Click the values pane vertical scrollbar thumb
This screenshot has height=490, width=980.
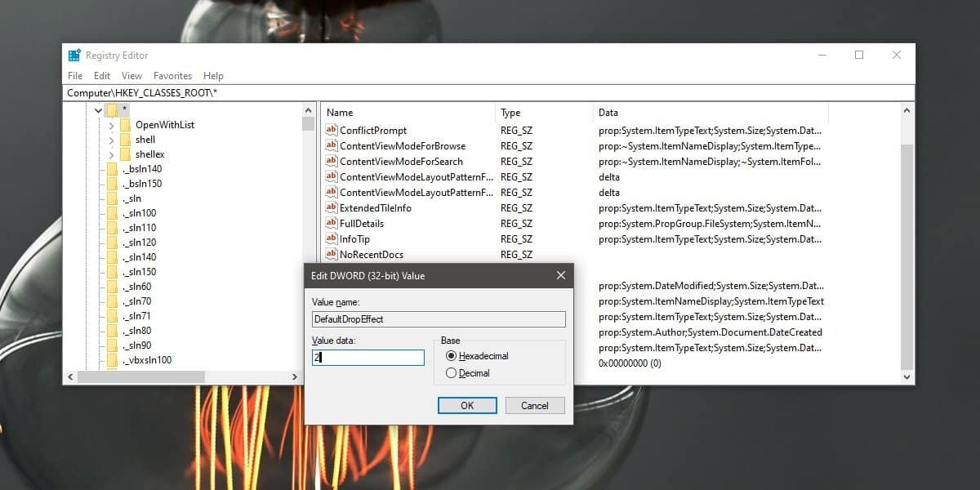coord(906,258)
